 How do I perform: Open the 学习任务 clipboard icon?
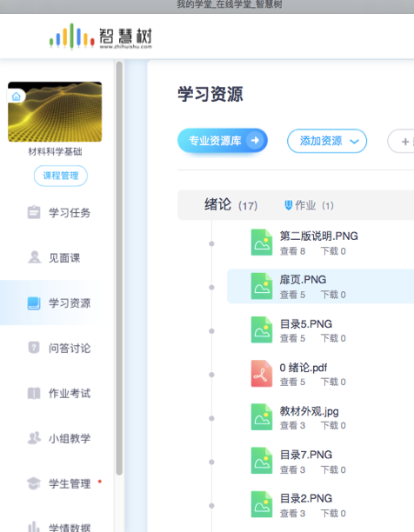point(34,212)
